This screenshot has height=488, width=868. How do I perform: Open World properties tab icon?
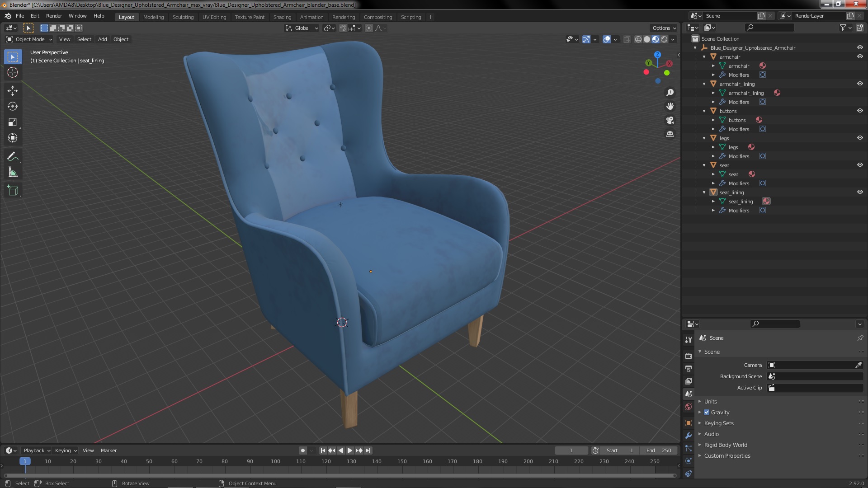(x=689, y=407)
